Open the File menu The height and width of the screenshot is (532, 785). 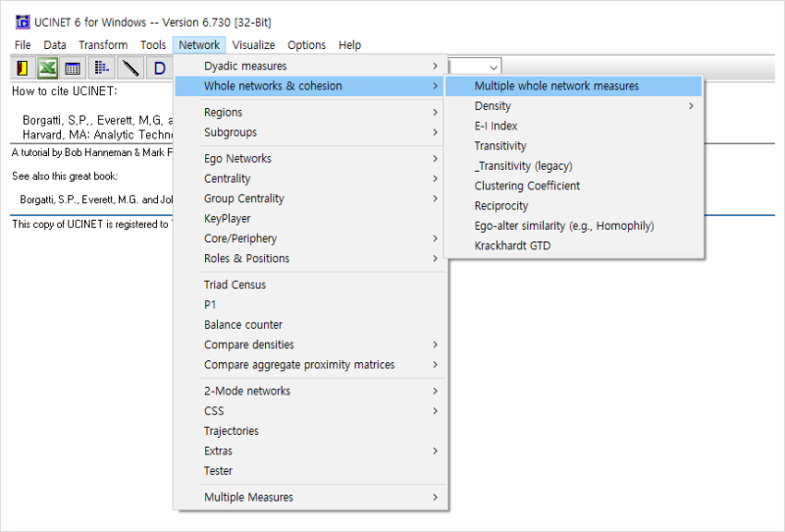[x=23, y=45]
